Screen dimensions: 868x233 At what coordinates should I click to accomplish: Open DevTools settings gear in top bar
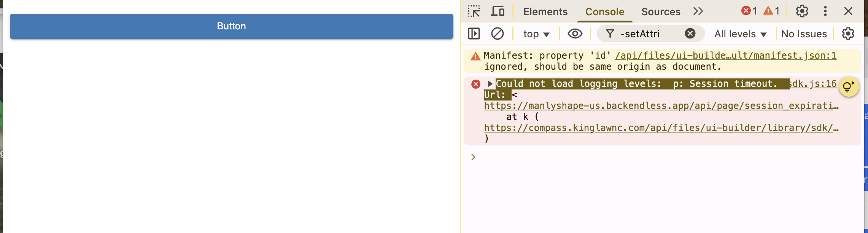point(802,11)
